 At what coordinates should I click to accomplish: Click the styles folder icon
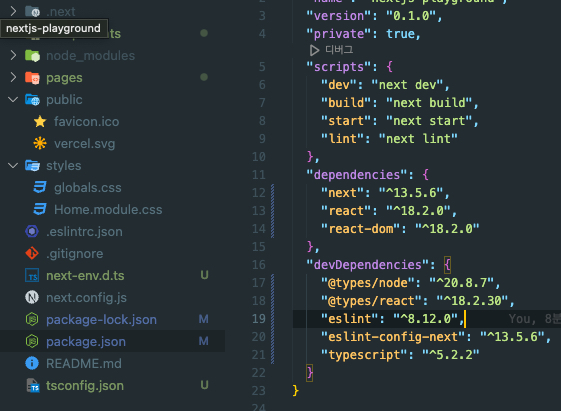pos(32,166)
